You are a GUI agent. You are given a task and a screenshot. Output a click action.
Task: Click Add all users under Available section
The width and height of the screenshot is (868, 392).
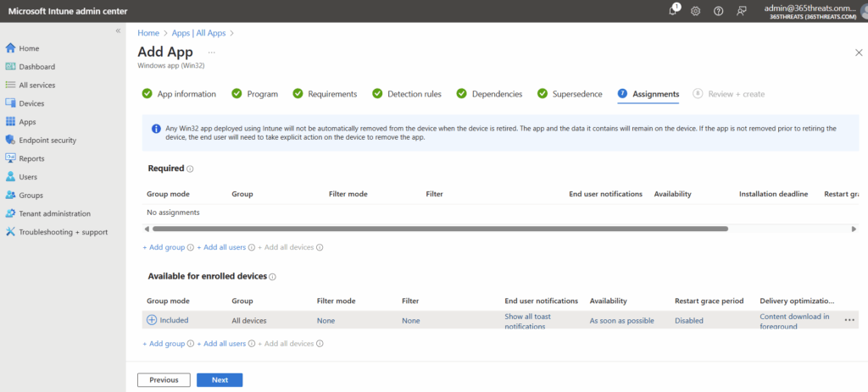[221, 344]
